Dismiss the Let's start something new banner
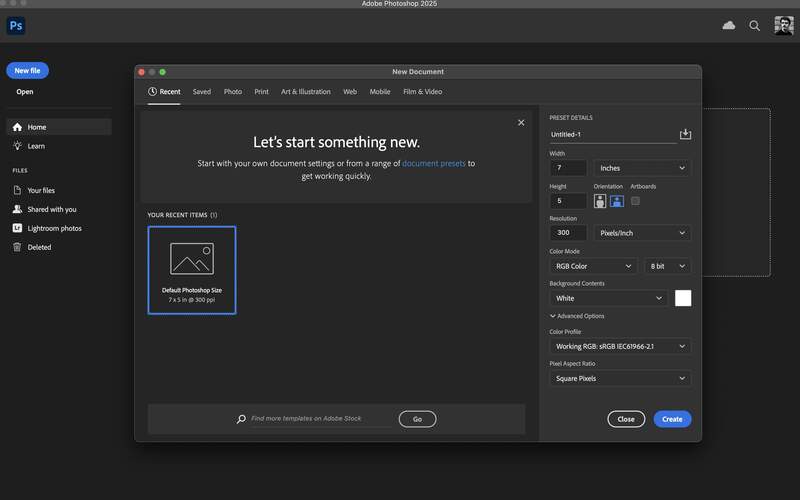 point(521,122)
